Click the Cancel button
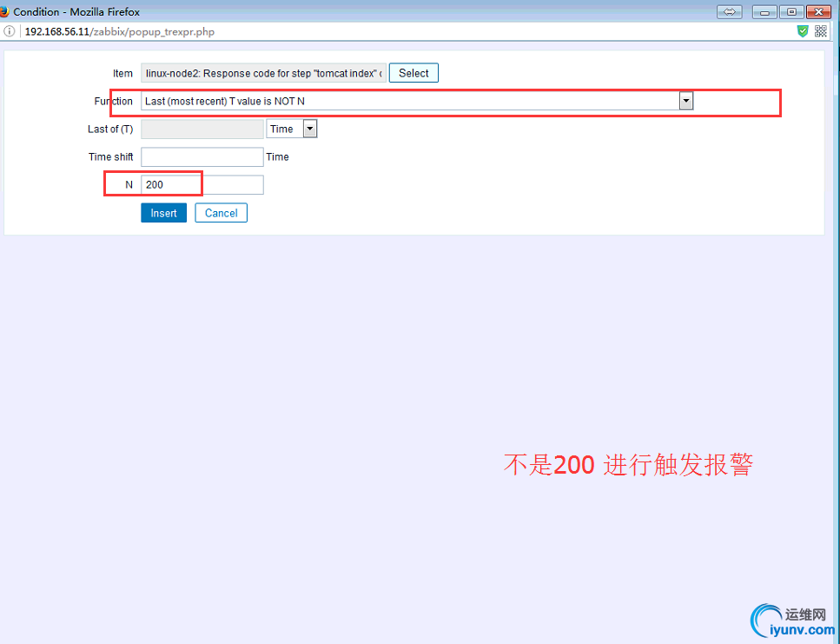840x644 pixels. pos(221,213)
